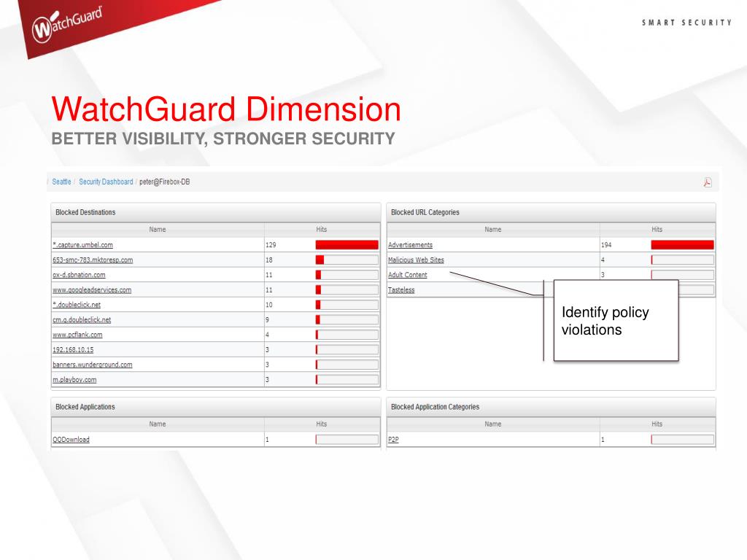Open *.capture.umbel.com destination link
Image resolution: width=747 pixels, height=560 pixels.
[83, 245]
